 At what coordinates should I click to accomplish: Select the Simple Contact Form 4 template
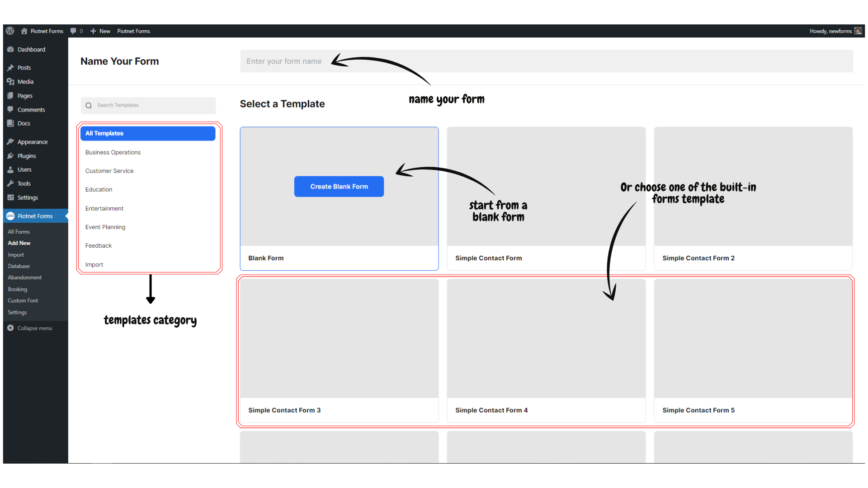546,351
